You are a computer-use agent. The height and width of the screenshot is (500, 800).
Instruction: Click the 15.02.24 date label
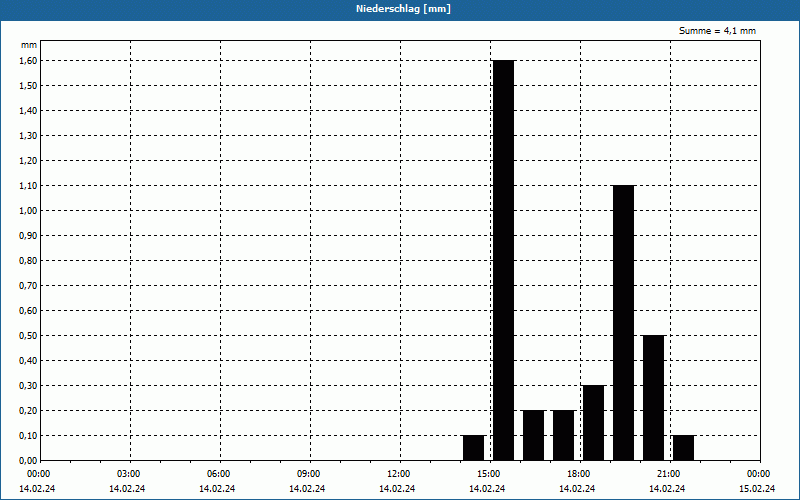tap(757, 488)
